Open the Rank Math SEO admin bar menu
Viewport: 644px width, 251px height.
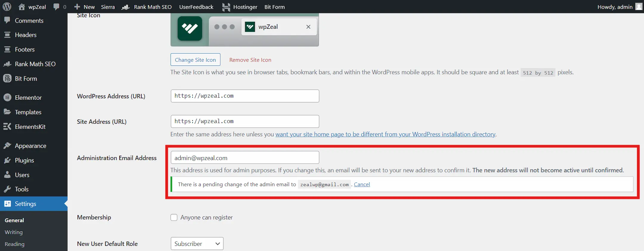(152, 7)
